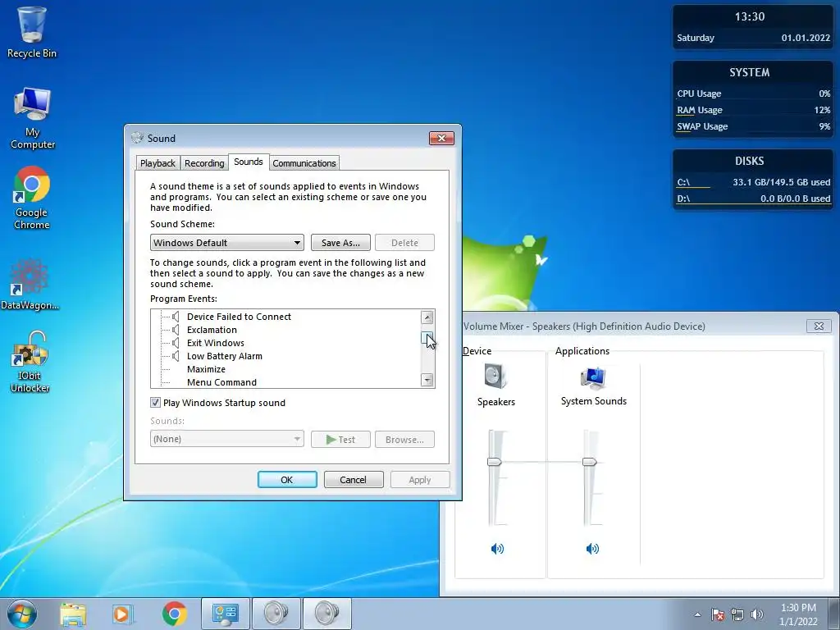Select the Exclamation program event

[x=212, y=330]
